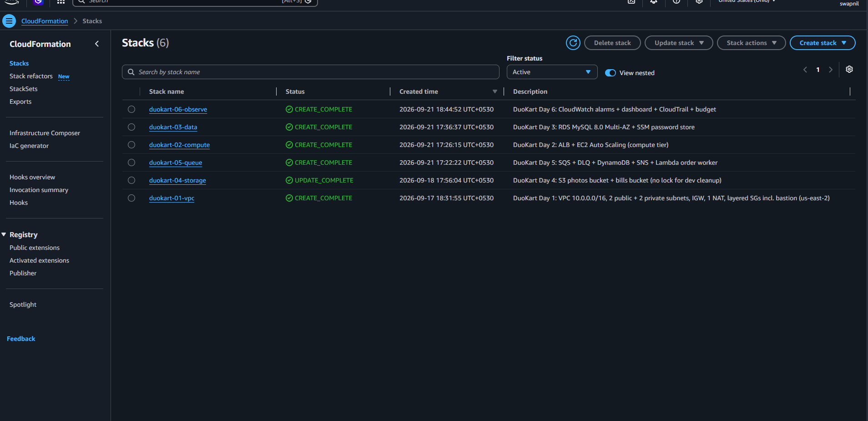868x421 pixels.
Task: Sort by Created time arrow
Action: coord(495,91)
